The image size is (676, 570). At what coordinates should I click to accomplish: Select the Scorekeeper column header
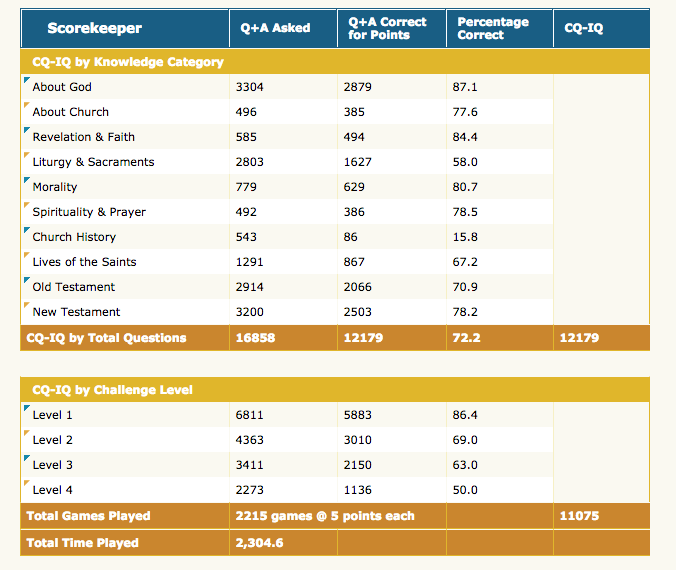click(x=95, y=28)
